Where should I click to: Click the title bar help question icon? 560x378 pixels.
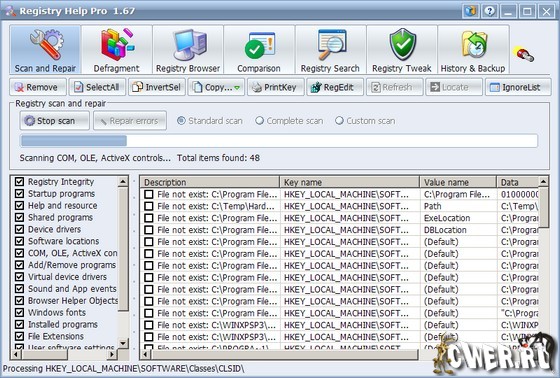click(490, 11)
